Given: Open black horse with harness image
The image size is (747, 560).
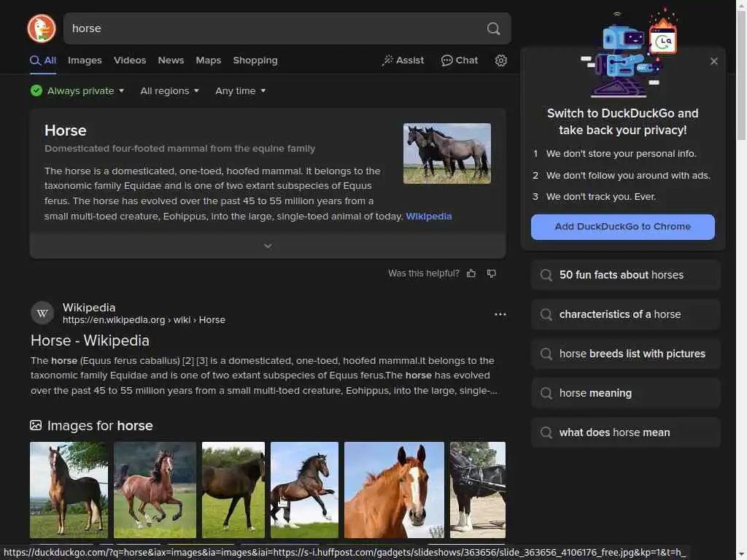Looking at the screenshot, I should coord(478,490).
